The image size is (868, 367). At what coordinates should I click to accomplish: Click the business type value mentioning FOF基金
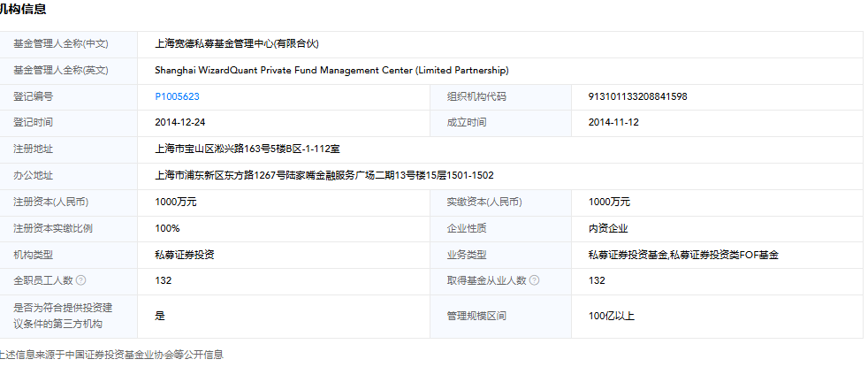tap(683, 255)
